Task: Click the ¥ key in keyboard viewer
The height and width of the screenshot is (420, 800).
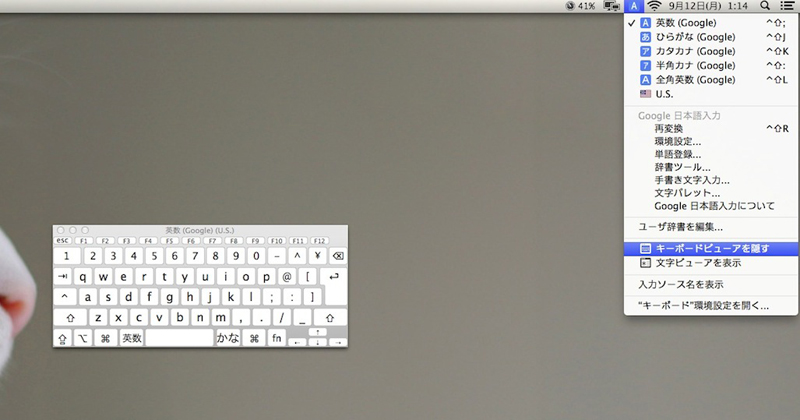Action: (x=317, y=256)
